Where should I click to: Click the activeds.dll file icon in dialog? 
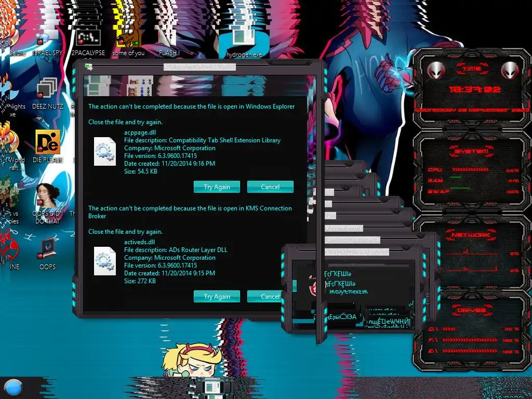click(x=105, y=261)
